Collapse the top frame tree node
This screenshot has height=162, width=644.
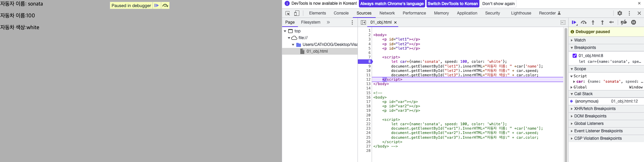click(x=285, y=31)
